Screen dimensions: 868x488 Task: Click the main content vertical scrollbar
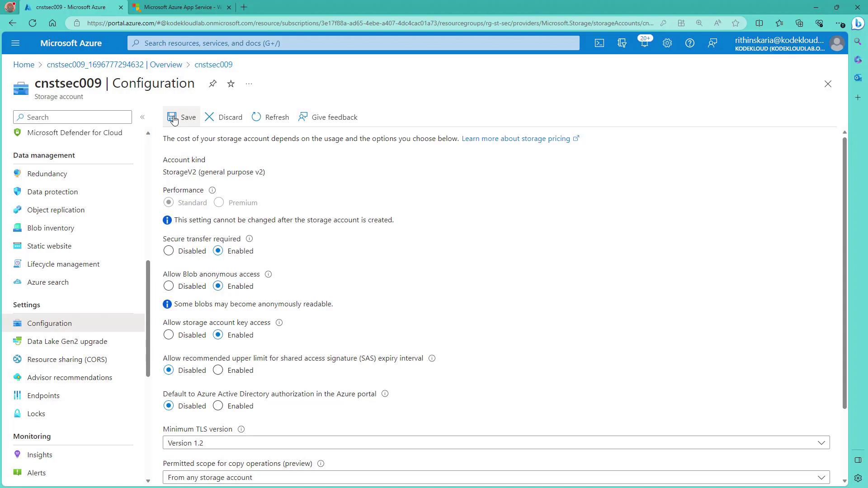tap(844, 271)
